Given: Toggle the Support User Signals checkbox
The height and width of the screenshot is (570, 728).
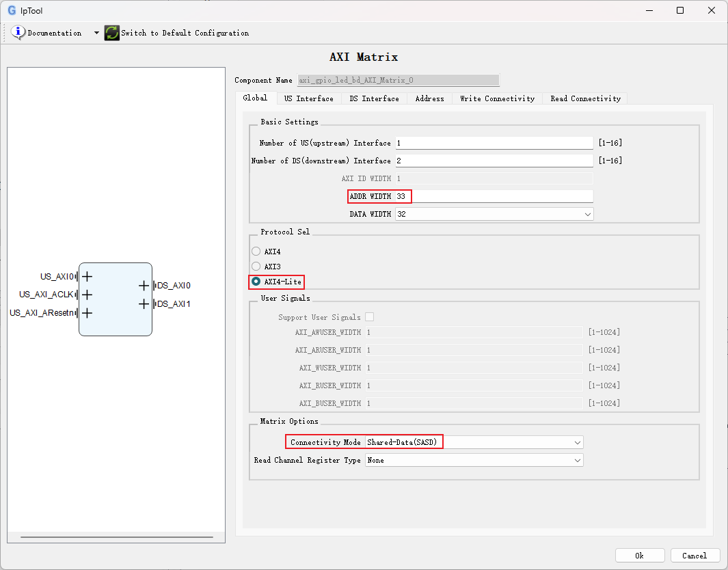Looking at the screenshot, I should (x=370, y=317).
